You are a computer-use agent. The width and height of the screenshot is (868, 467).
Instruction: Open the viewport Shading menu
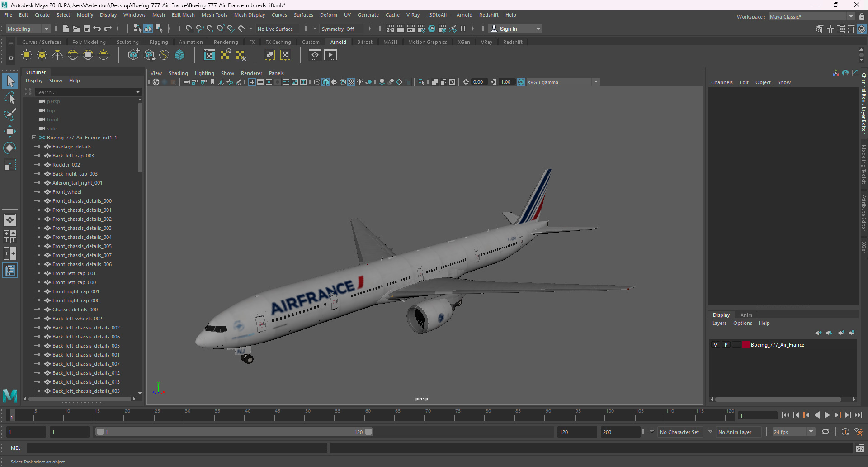coord(178,73)
